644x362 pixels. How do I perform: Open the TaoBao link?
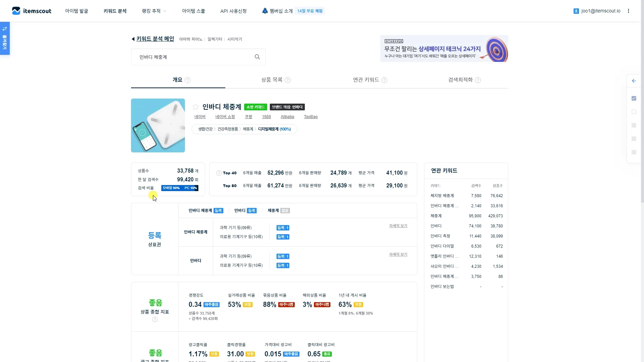point(311,117)
